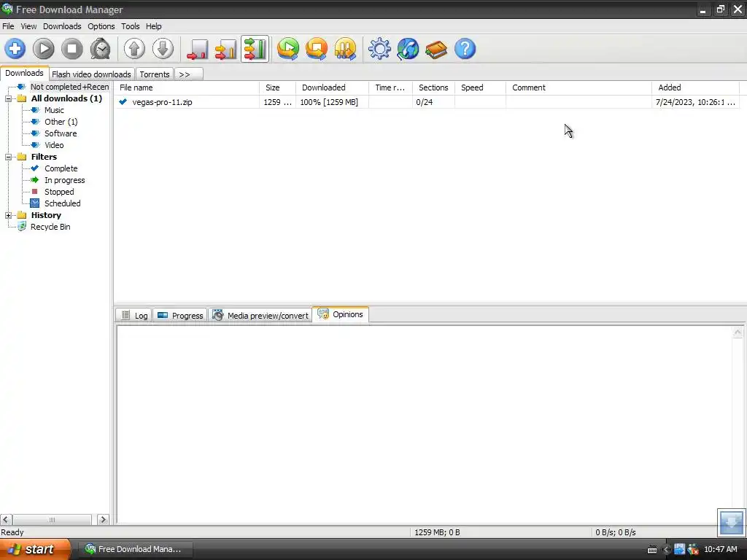The width and height of the screenshot is (747, 560).
Task: Sort by Speed column header
Action: click(480, 87)
